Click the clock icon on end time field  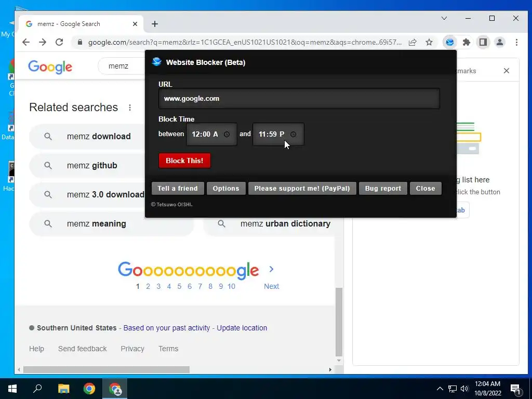coord(293,135)
